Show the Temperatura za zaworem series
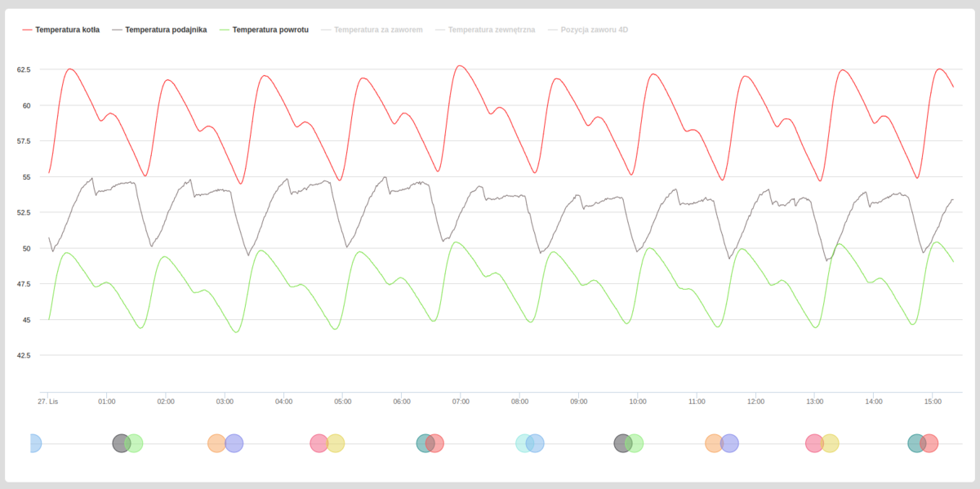Image resolution: width=980 pixels, height=489 pixels. point(378,29)
